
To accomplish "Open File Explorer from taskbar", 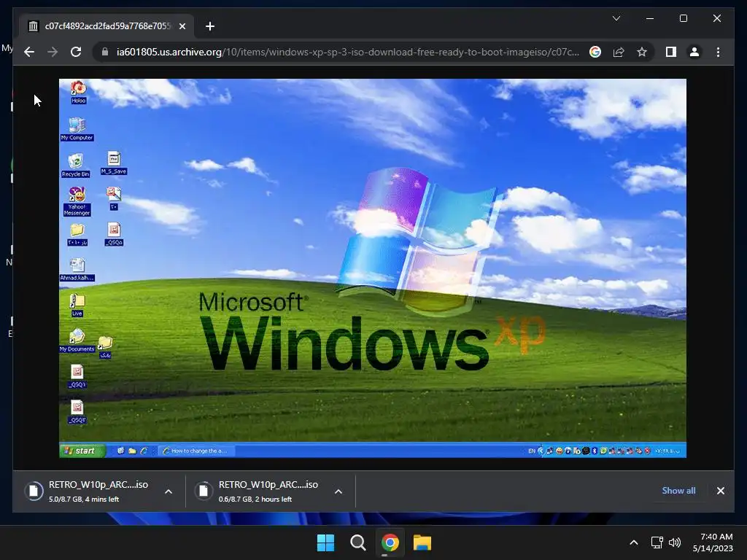I will (x=422, y=542).
